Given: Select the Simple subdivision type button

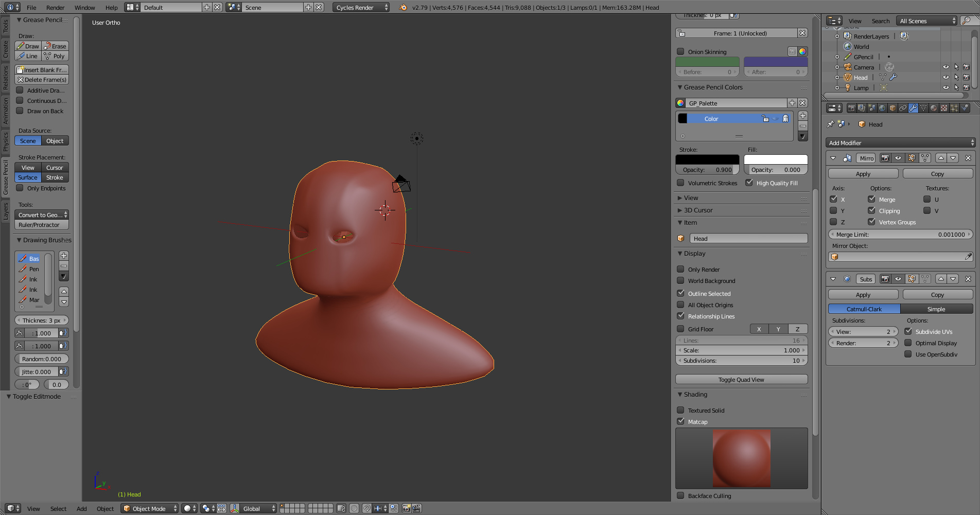Looking at the screenshot, I should (937, 309).
